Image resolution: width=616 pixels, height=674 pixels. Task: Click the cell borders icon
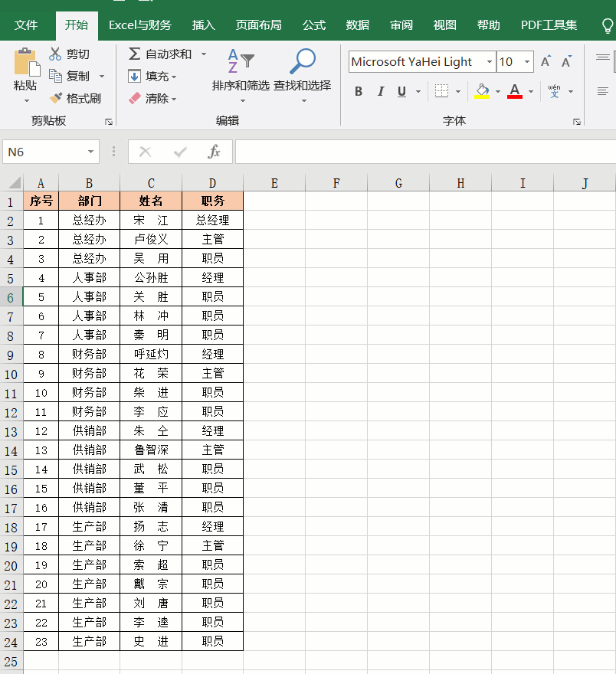tap(441, 91)
